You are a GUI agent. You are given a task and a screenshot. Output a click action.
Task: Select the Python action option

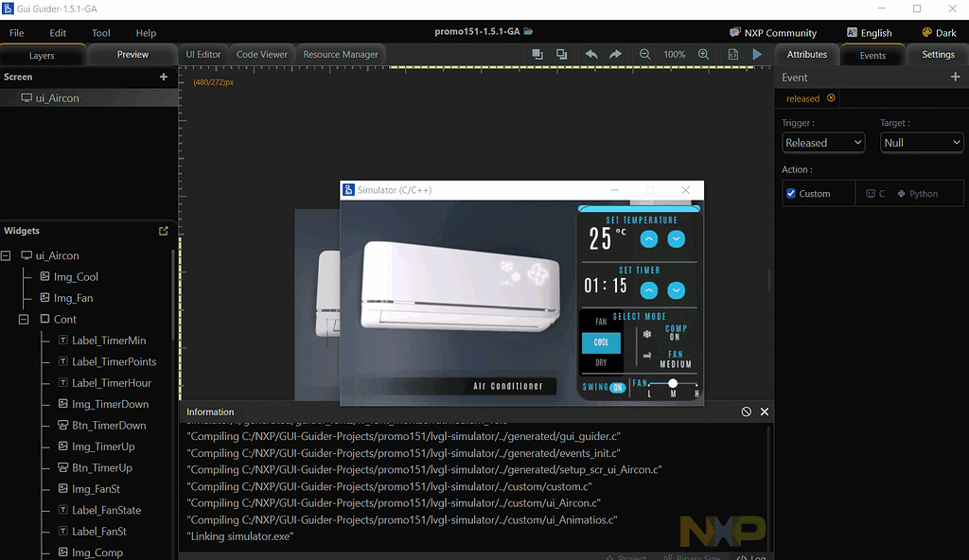coord(920,193)
